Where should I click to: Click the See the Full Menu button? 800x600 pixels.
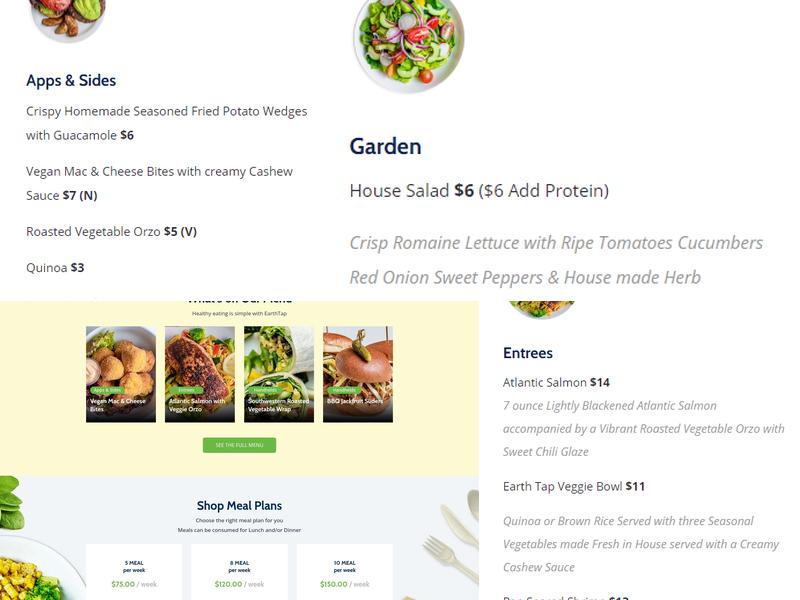239,445
